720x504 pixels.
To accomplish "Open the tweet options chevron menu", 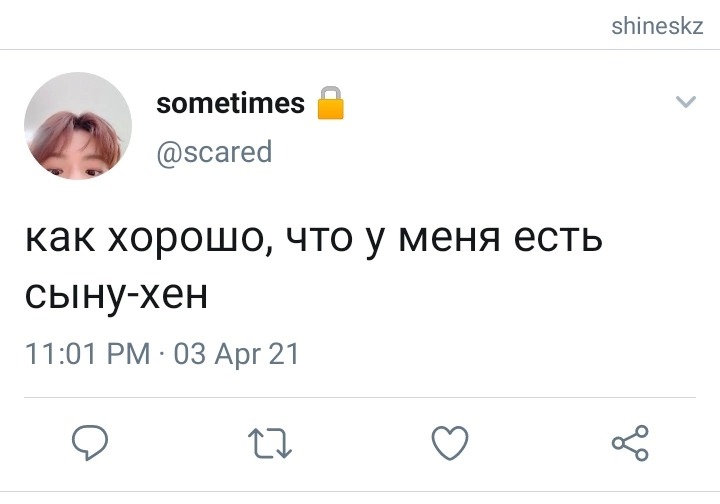I will (x=686, y=101).
